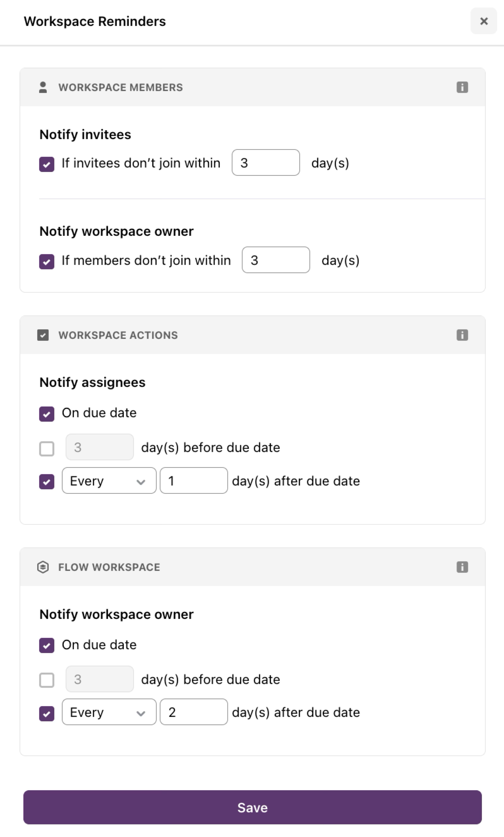Screen dimensions: 504x837
Task: Edit Flow Workspace days after due date field
Action: pyautogui.click(x=194, y=712)
